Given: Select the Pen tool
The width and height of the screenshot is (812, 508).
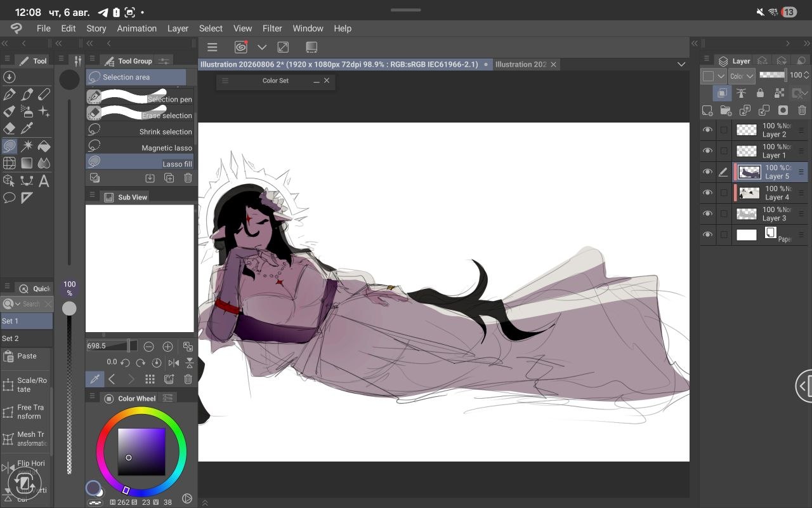Looking at the screenshot, I should pyautogui.click(x=9, y=95).
